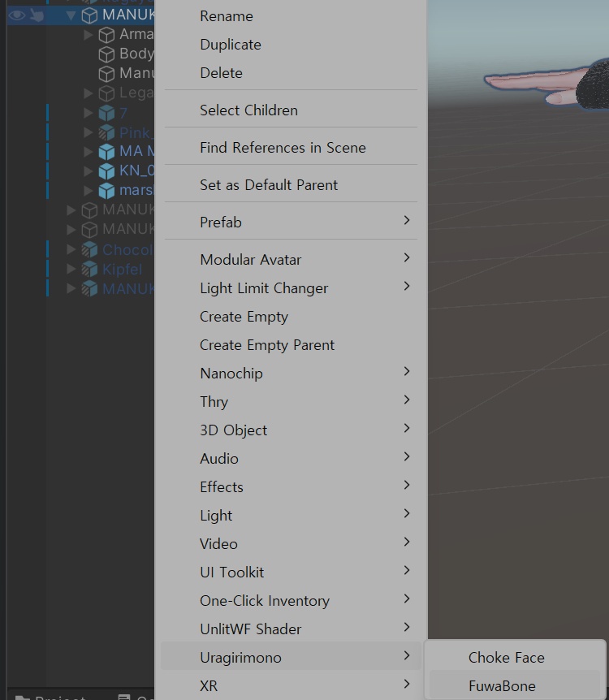The height and width of the screenshot is (700, 609).
Task: Choose Rename from the context menu
Action: tap(290, 16)
